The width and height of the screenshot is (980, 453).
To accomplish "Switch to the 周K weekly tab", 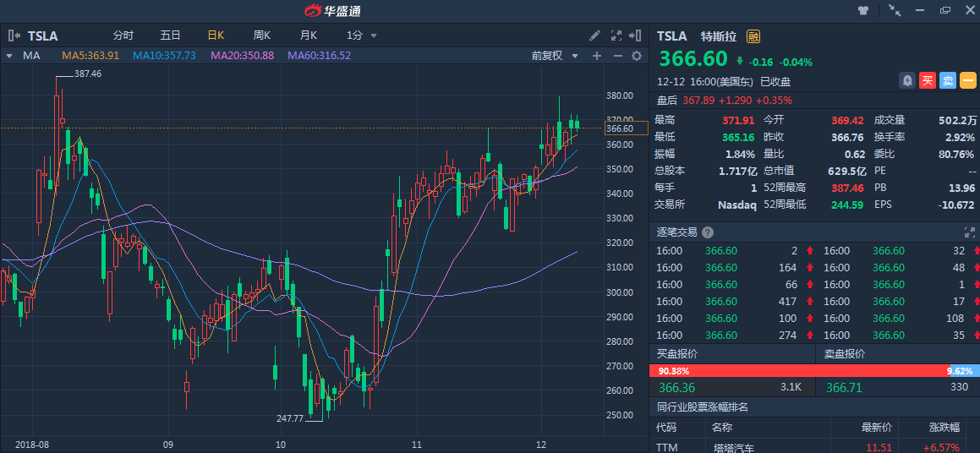I will (x=262, y=35).
